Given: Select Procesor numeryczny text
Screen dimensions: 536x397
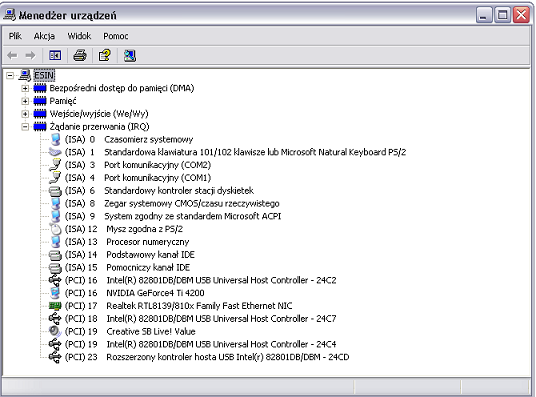Looking at the screenshot, I should click(148, 242).
